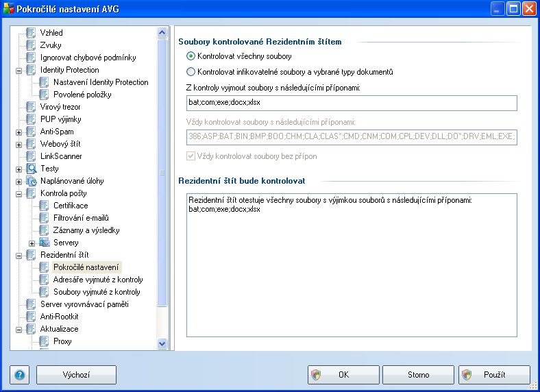
Task: Collapse the Identity Protection tree node
Action: point(19,71)
